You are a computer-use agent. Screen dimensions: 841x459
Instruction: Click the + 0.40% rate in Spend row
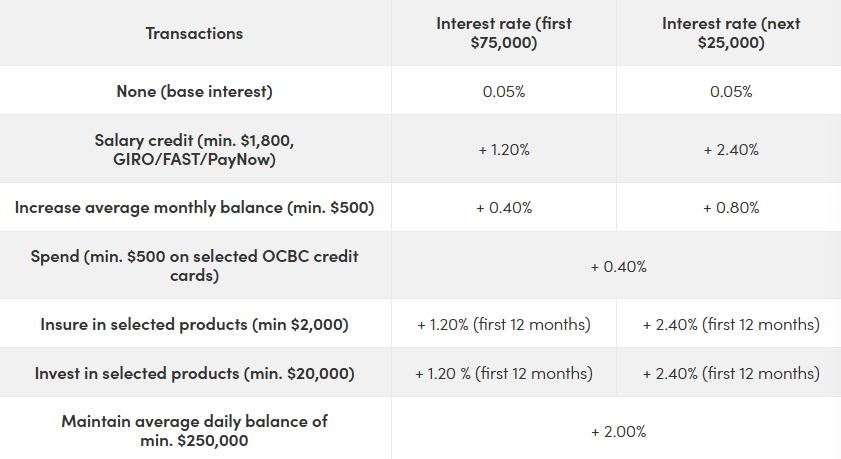(618, 266)
